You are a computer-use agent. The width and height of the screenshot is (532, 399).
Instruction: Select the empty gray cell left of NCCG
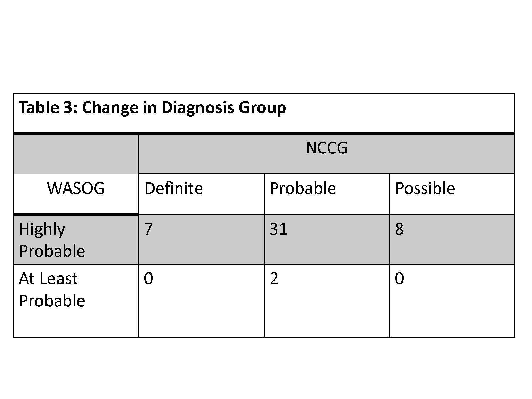[x=76, y=154]
